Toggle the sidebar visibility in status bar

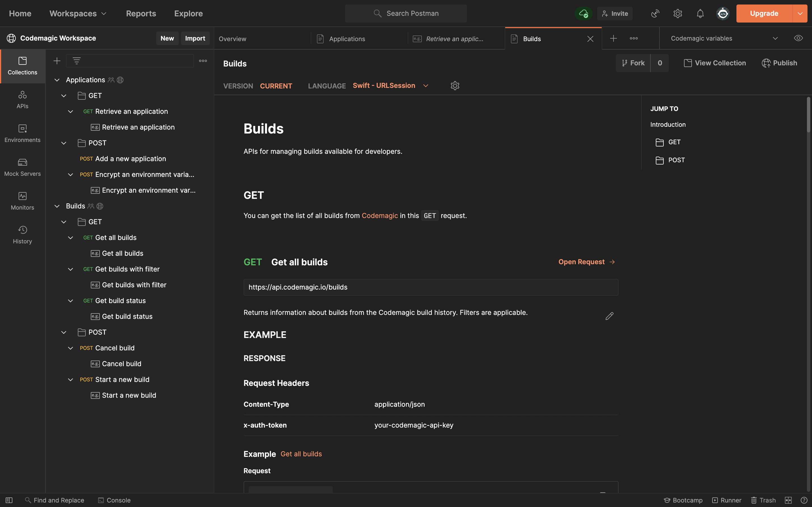point(9,500)
